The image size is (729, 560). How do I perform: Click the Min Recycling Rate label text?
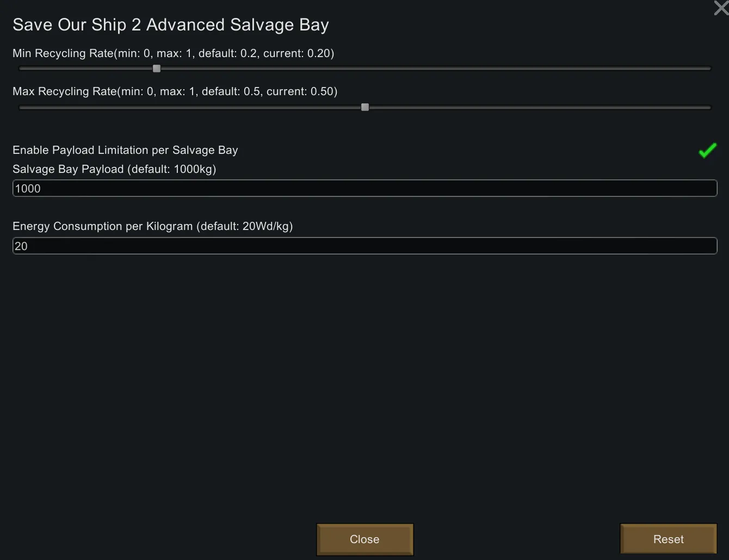(173, 53)
